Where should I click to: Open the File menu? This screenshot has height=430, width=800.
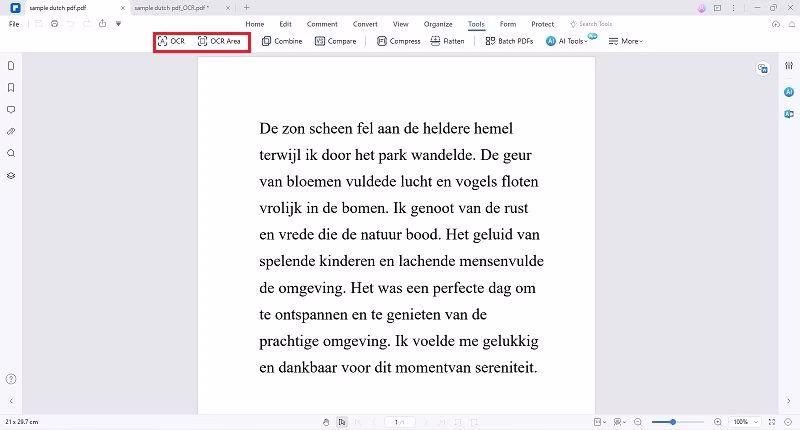pyautogui.click(x=14, y=24)
